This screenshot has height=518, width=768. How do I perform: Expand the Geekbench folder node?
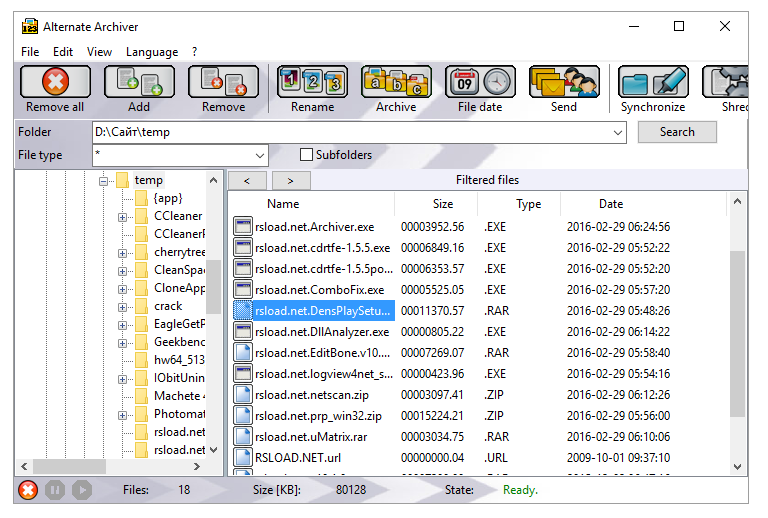point(122,343)
